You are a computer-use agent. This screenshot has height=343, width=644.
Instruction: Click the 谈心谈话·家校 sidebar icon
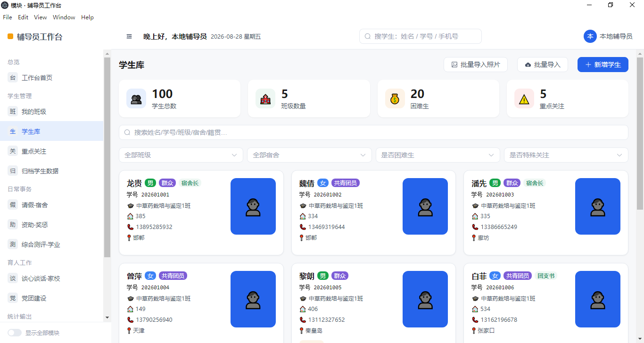click(13, 278)
